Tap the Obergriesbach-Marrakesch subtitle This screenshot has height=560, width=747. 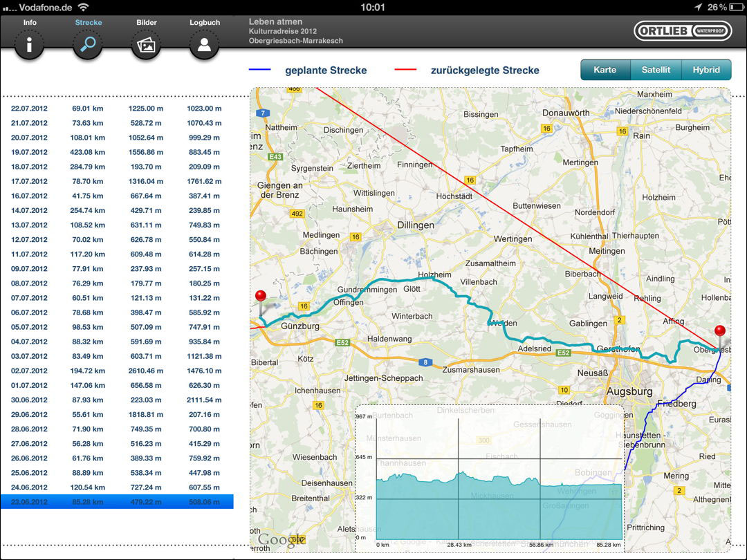[296, 41]
